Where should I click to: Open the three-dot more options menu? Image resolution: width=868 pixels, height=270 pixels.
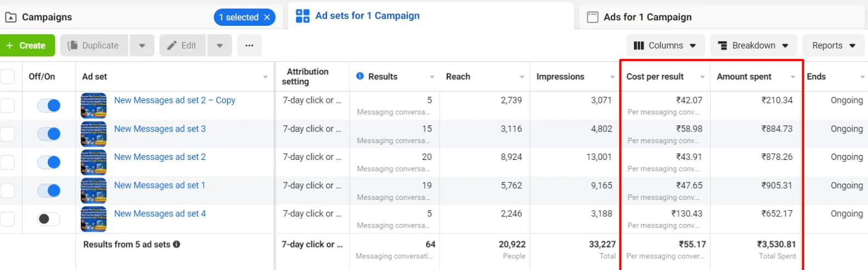pos(249,45)
